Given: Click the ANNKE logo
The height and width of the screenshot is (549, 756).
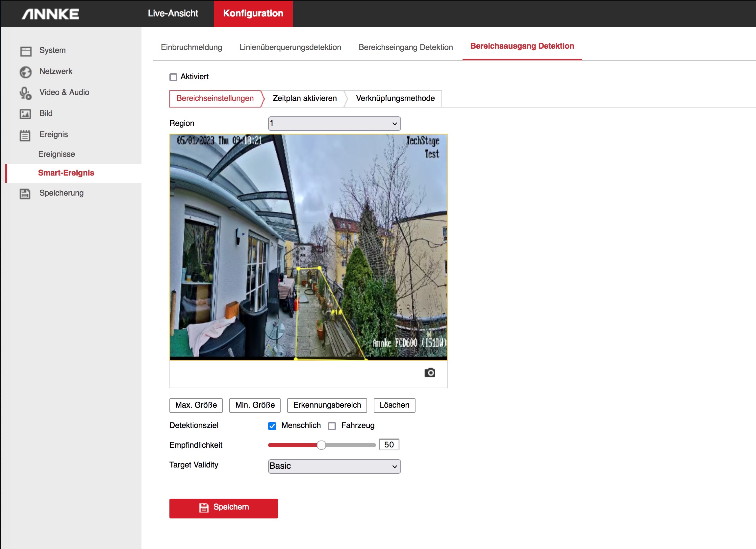Looking at the screenshot, I should click(x=51, y=14).
